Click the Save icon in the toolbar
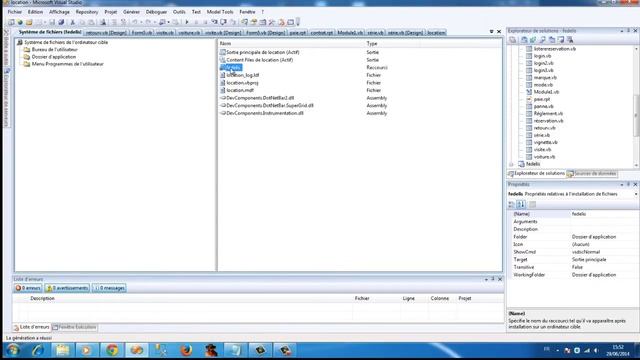Screen dimensions: 640x360 [x=52, y=22]
